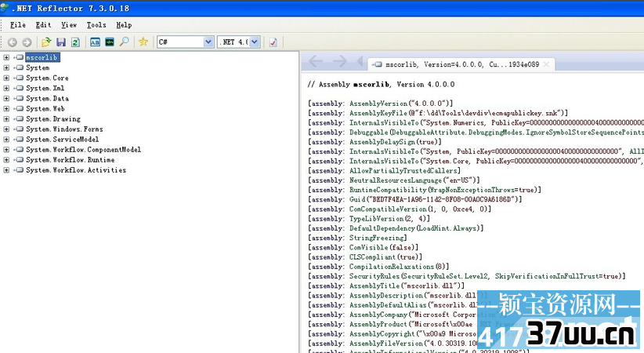644x353 pixels.
Task: Select System.Workflow.ComponentModel in tree
Action: (x=83, y=150)
